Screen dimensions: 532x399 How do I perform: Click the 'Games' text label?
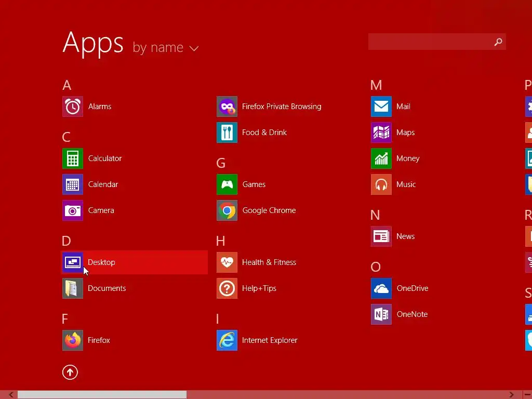click(254, 184)
